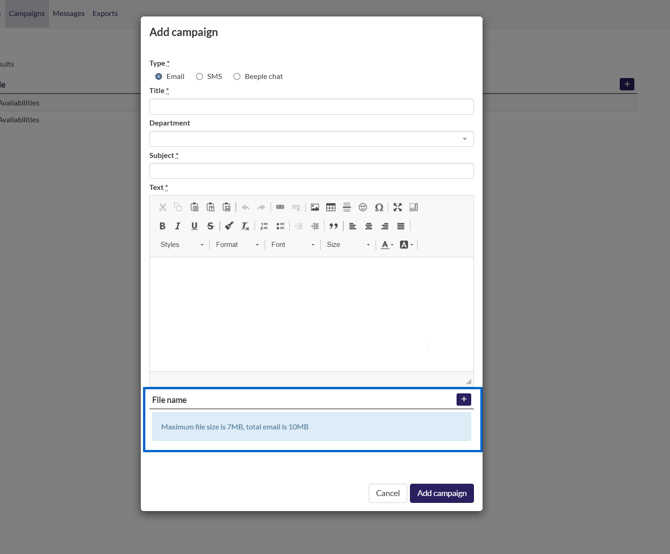Open the text color picker
Viewport: 670px width, 554px height.
tap(386, 245)
